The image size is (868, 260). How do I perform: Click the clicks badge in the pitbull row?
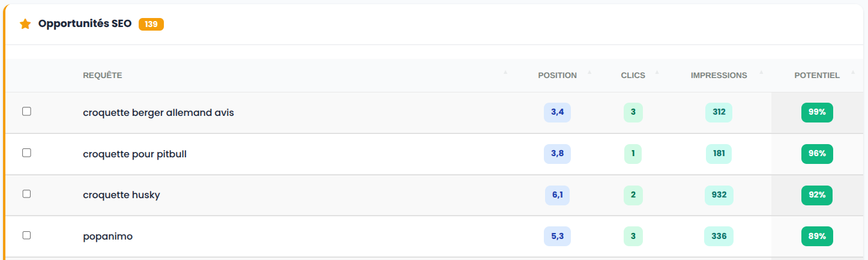(633, 154)
